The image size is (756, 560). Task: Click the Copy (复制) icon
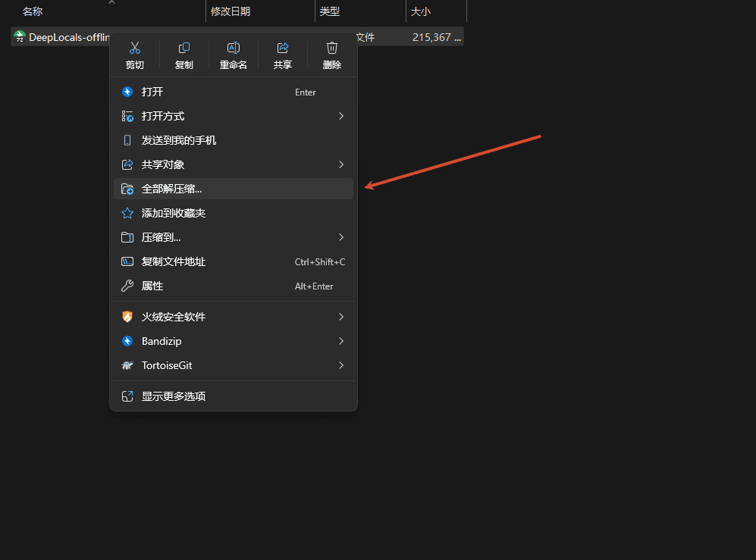pyautogui.click(x=184, y=48)
